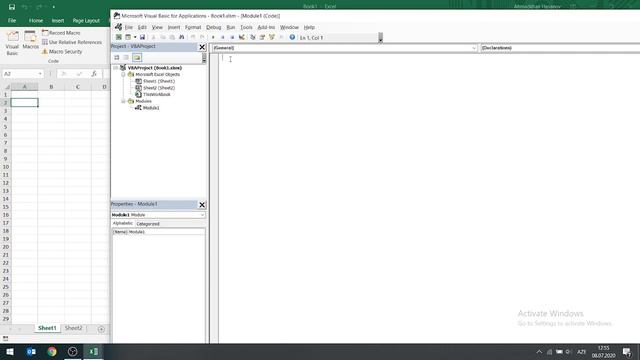Collapse the Modules folder node
640x360 pixels.
(123, 101)
